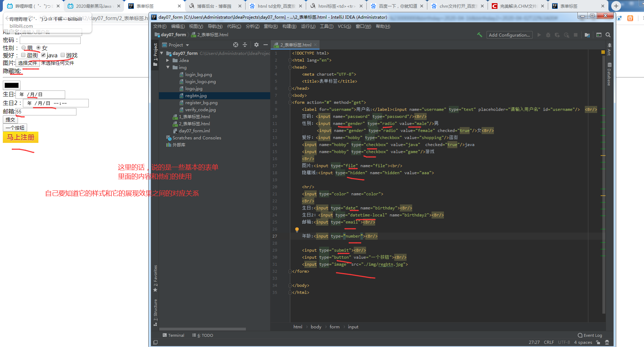Click the 邮箱 input field
The height and width of the screenshot is (347, 644).
(46, 112)
